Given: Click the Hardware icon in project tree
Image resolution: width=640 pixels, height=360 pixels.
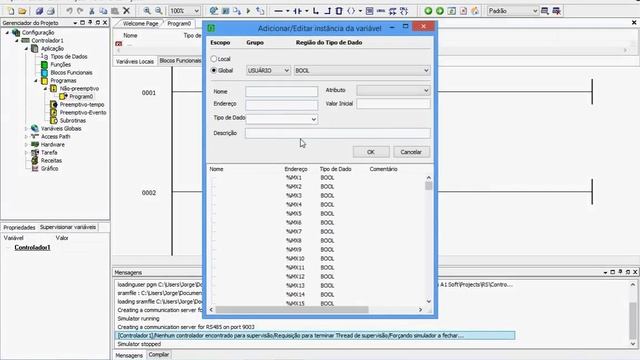Looking at the screenshot, I should [35, 144].
